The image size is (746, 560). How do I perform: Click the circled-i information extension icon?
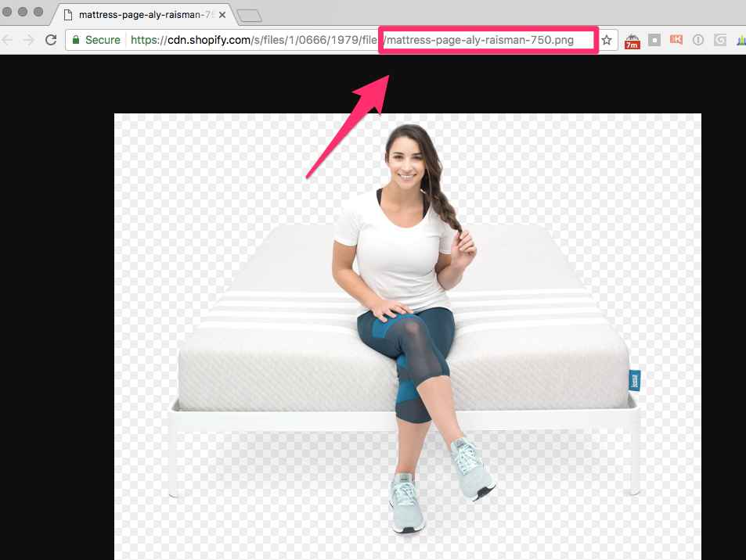(x=697, y=40)
